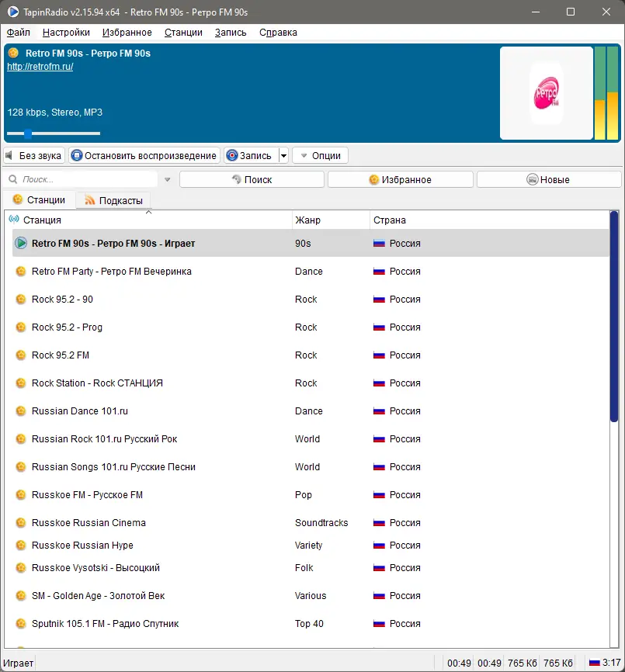Open the Избранное menu

[x=127, y=33]
